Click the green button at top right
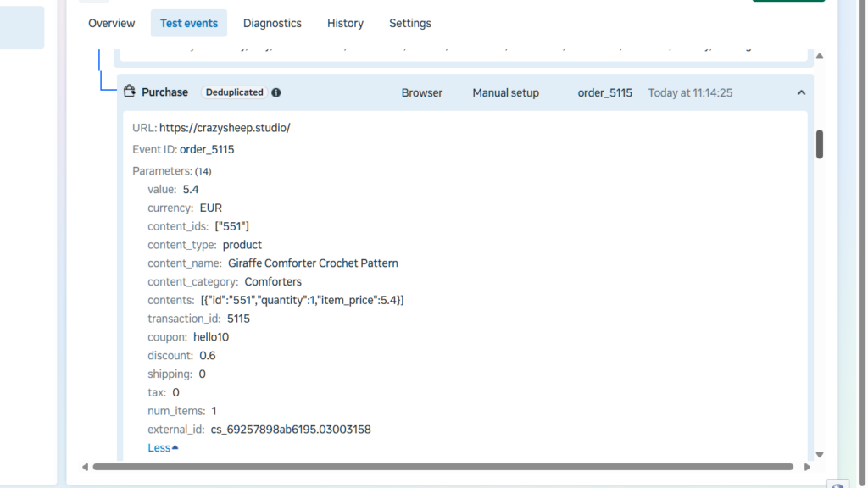 coord(788,2)
